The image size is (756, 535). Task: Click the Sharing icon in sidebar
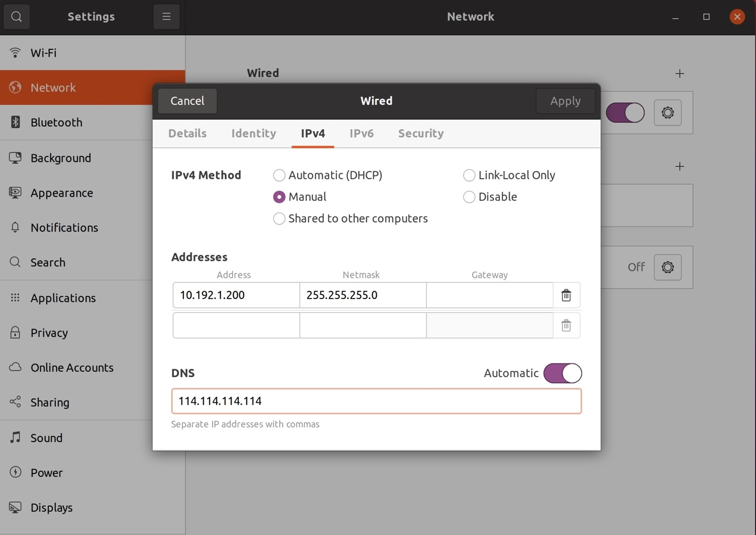15,402
